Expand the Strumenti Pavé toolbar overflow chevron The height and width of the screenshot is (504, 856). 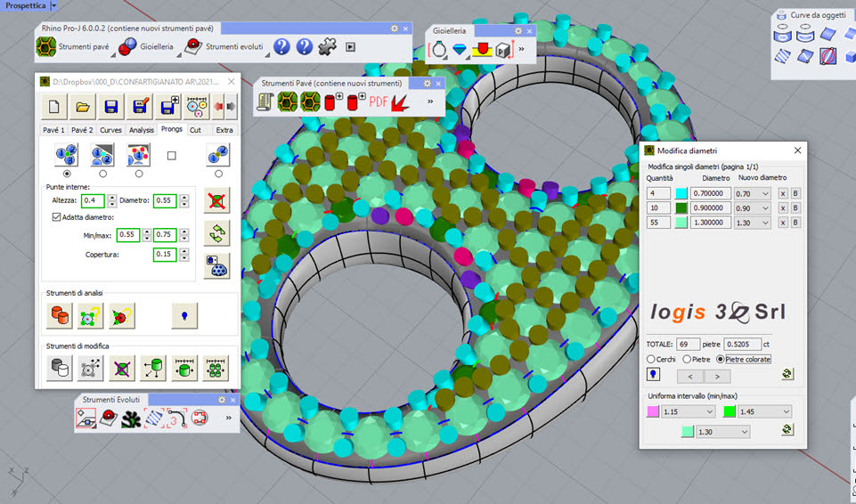[430, 102]
